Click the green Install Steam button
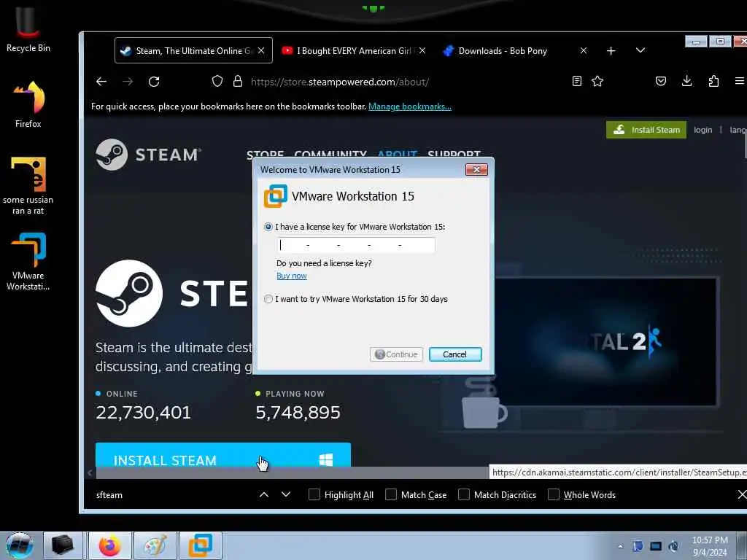This screenshot has width=747, height=560. [646, 130]
